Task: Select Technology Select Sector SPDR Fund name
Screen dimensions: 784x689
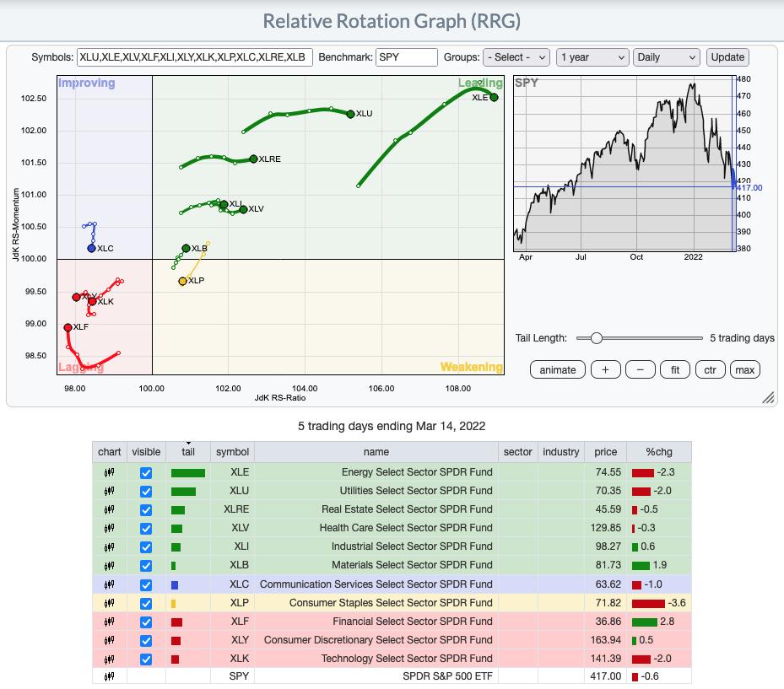Action: tap(407, 659)
